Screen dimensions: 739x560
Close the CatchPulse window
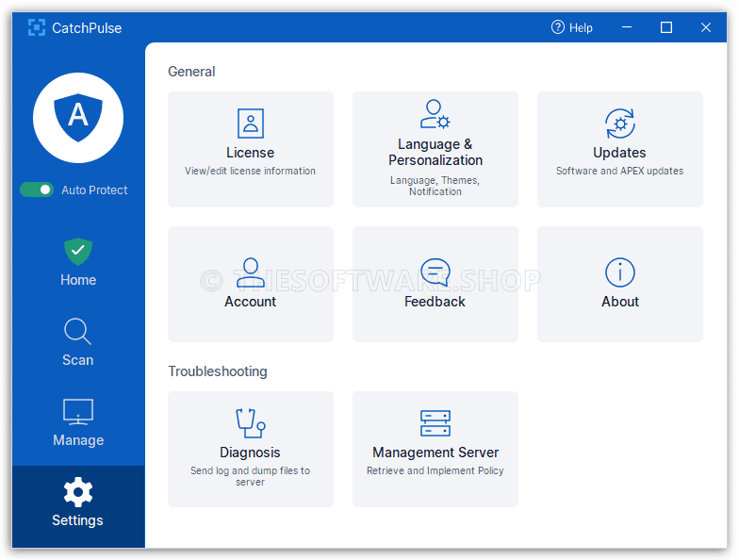(x=706, y=27)
